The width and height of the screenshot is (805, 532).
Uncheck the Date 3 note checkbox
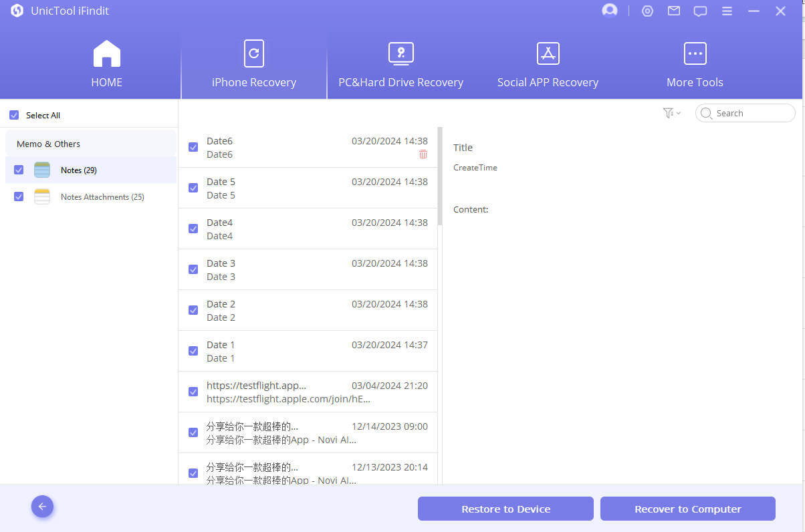[x=193, y=269]
